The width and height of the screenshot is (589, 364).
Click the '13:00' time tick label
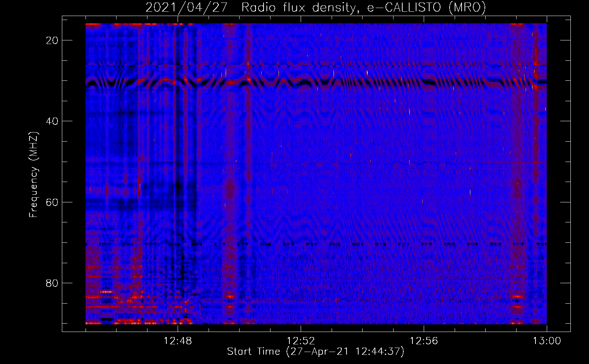547,341
